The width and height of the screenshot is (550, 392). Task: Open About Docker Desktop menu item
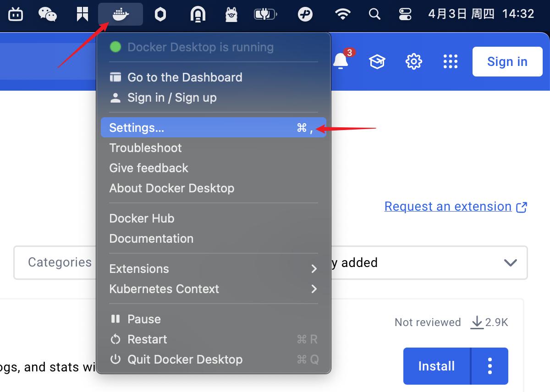(x=214, y=188)
